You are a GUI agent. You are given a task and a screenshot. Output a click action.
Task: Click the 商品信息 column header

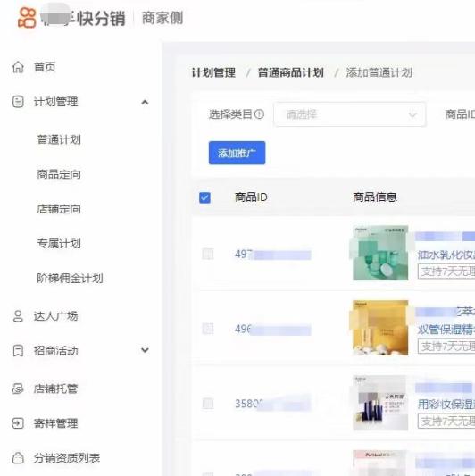point(375,197)
